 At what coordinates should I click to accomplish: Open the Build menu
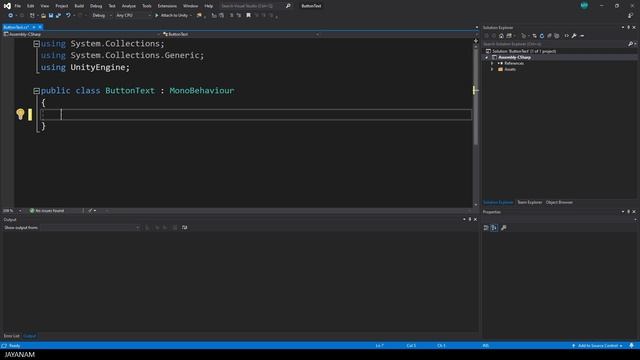(79, 6)
